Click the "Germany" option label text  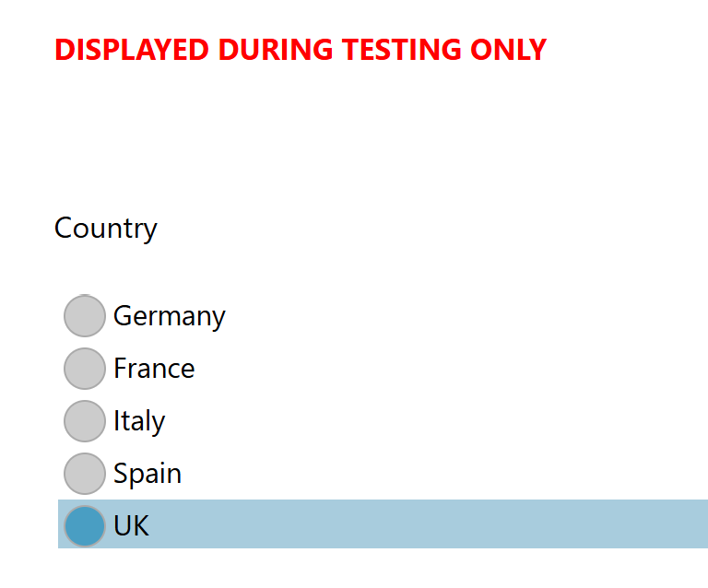point(169,316)
